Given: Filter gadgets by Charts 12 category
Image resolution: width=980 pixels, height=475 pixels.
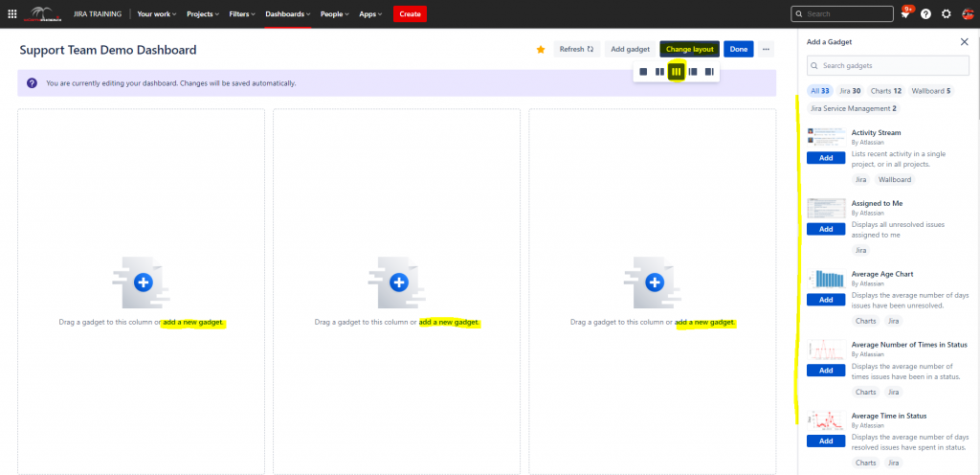Looking at the screenshot, I should [886, 91].
